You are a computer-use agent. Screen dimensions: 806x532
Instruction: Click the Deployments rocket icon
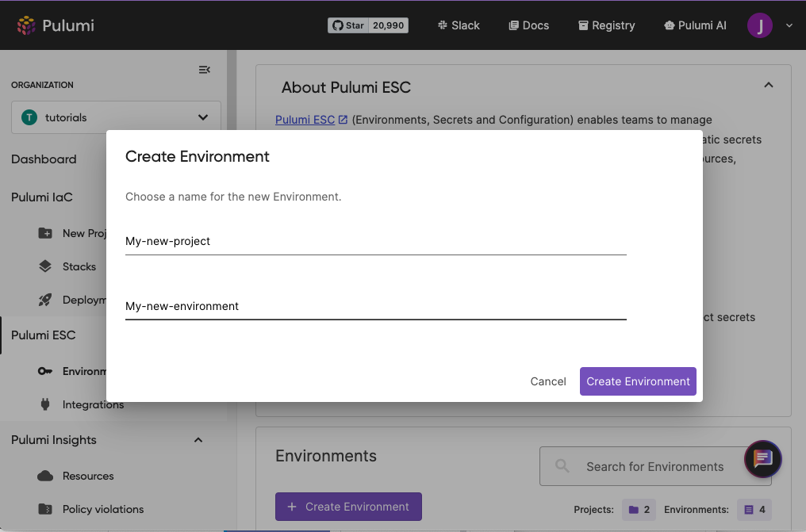45,300
